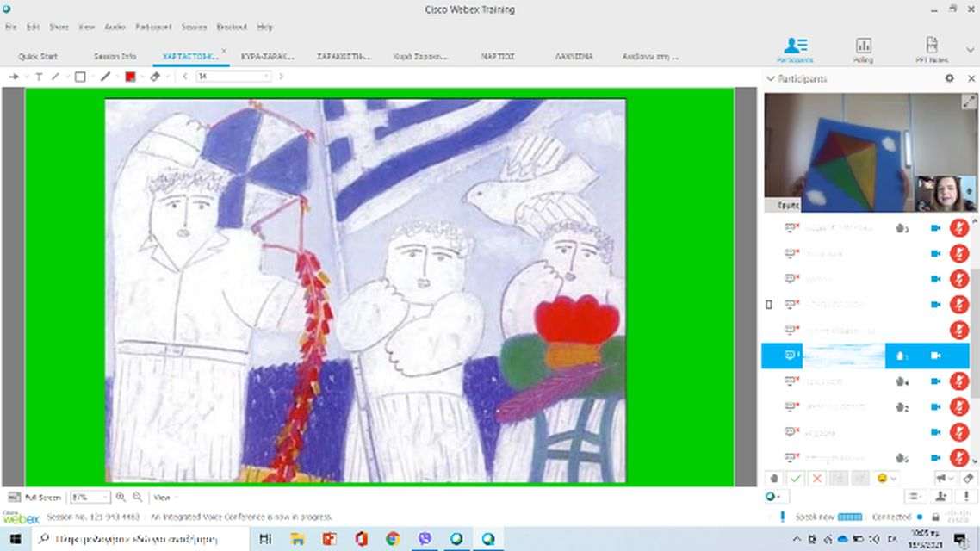
Task: Switch to the ΜΑΡΤΙΟΣ tab
Action: 498,56
